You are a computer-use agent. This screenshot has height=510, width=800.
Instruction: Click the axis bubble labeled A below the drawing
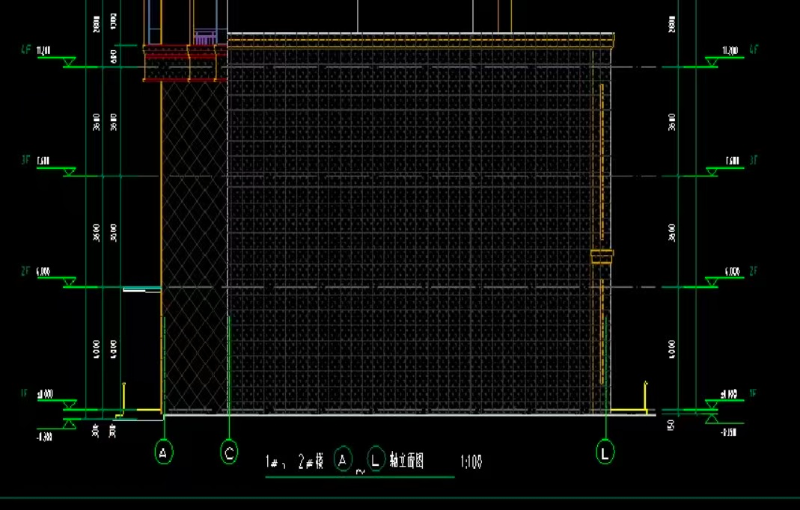[x=165, y=453]
